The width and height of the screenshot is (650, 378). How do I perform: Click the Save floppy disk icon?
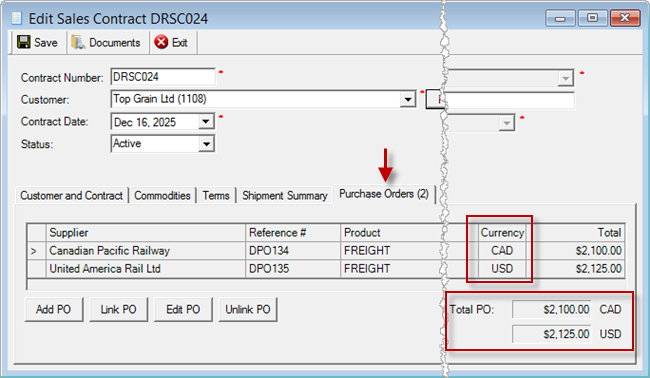coord(24,42)
